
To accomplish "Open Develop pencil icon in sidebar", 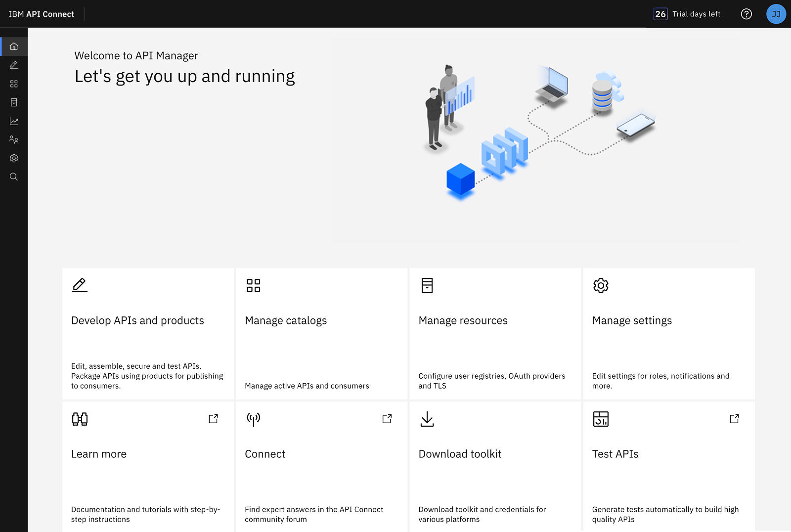I will 14,65.
